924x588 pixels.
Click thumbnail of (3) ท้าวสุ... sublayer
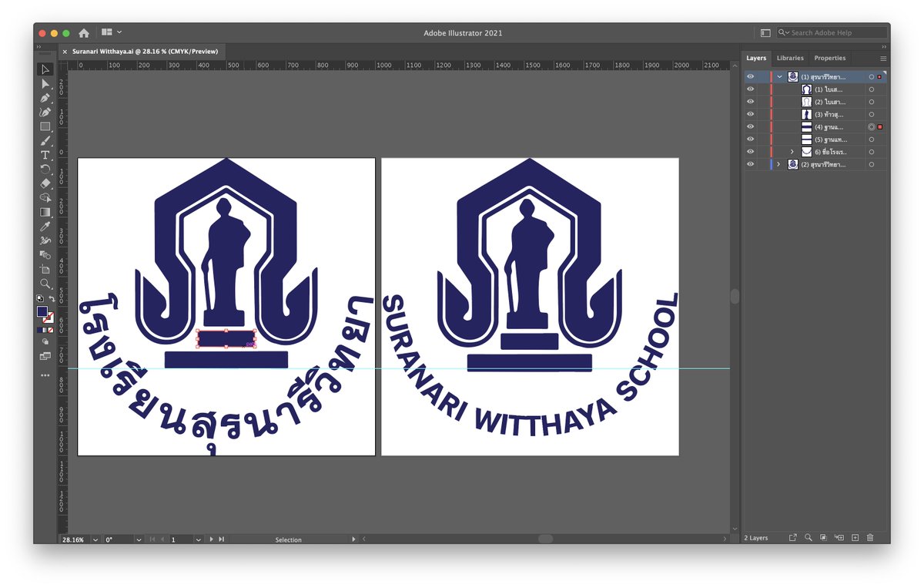click(807, 114)
